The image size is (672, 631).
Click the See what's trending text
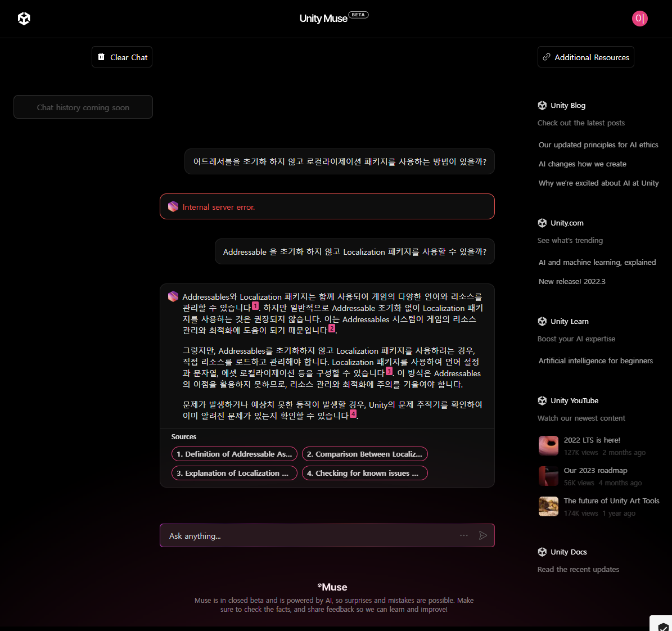(x=570, y=241)
